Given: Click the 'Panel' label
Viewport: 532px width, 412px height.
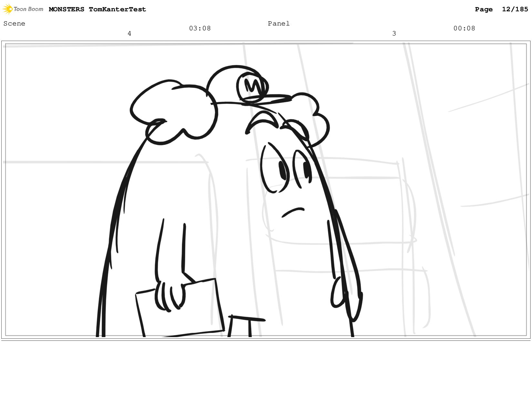Looking at the screenshot, I should [x=279, y=24].
